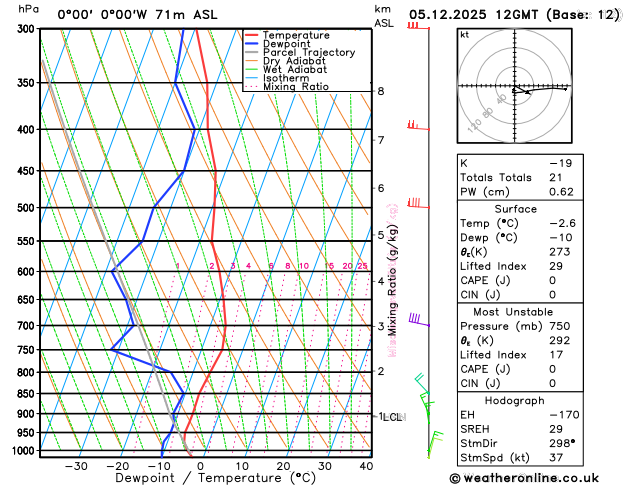Click the 8 km altitude label

[x=381, y=91]
